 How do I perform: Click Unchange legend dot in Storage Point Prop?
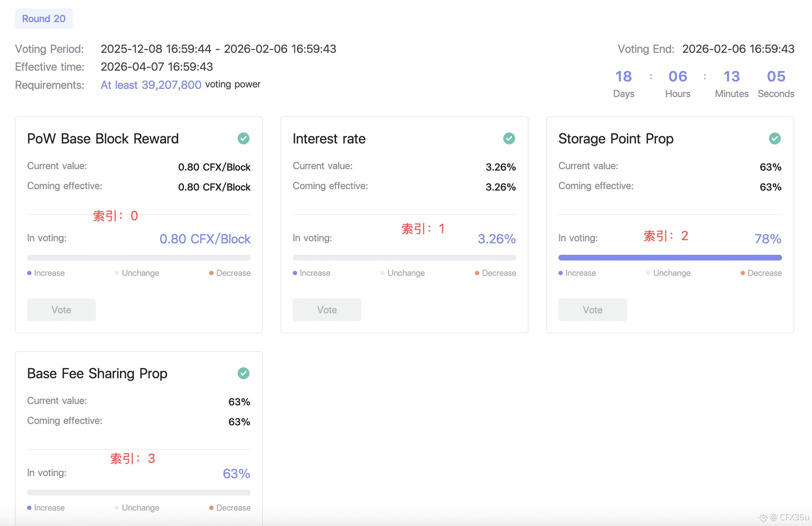[648, 273]
